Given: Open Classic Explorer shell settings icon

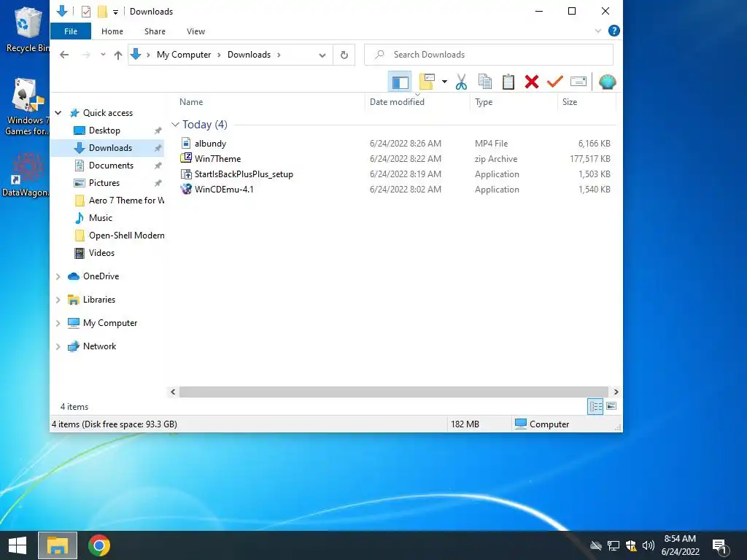Looking at the screenshot, I should tap(608, 82).
